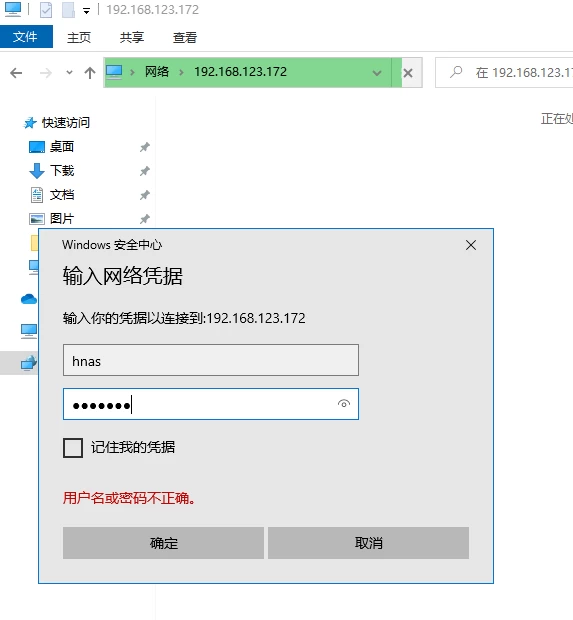This screenshot has width=573, height=620.
Task: Cancel dialog with 取消 button
Action: [x=368, y=543]
